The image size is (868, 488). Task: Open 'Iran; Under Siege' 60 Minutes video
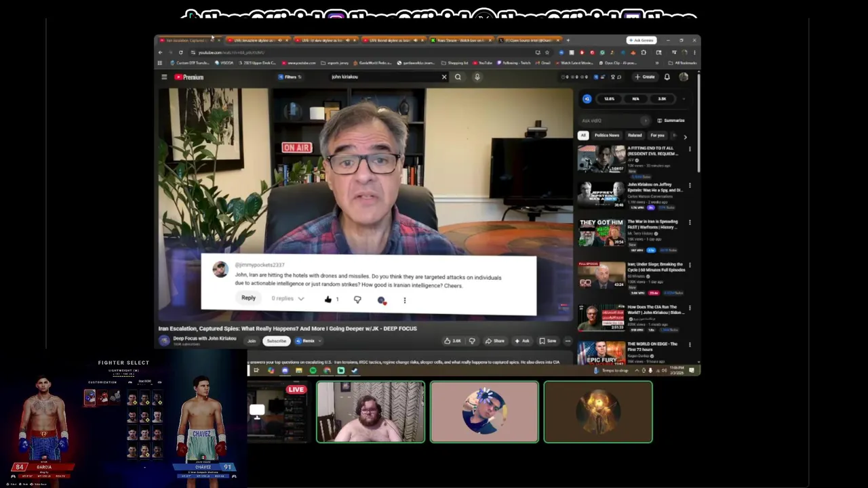tap(601, 275)
